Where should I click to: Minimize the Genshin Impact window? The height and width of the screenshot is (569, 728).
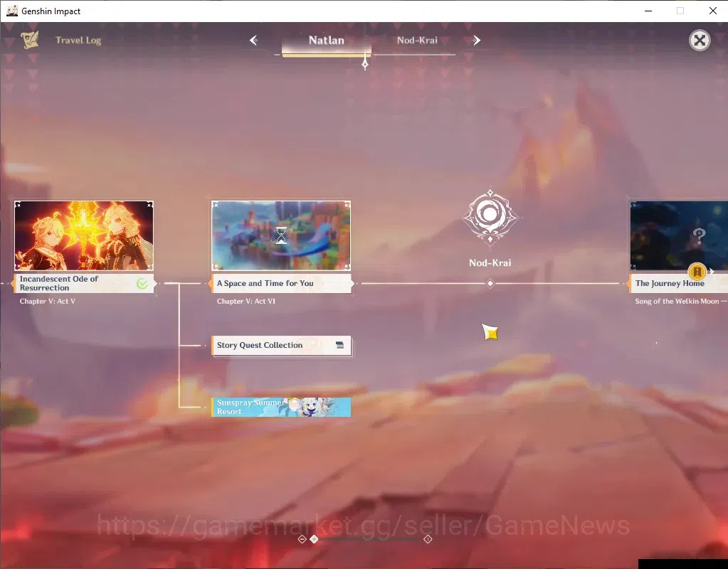pyautogui.click(x=648, y=11)
